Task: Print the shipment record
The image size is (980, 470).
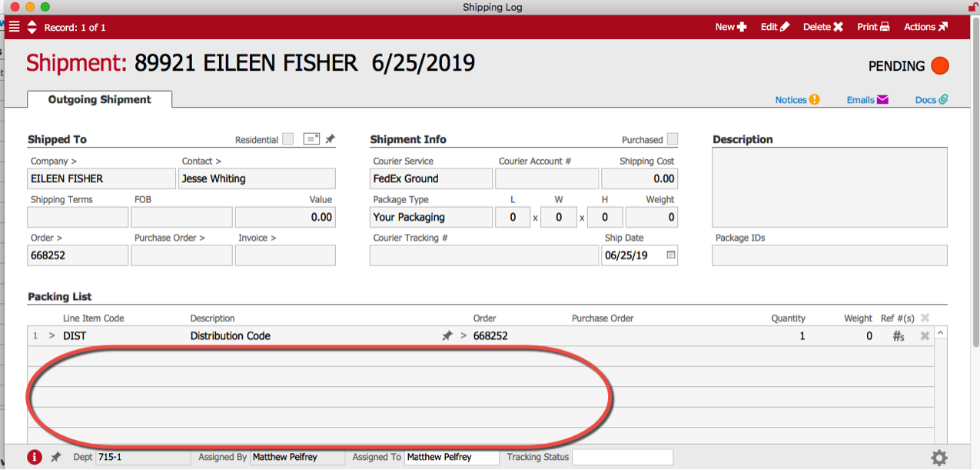Action: 873,27
